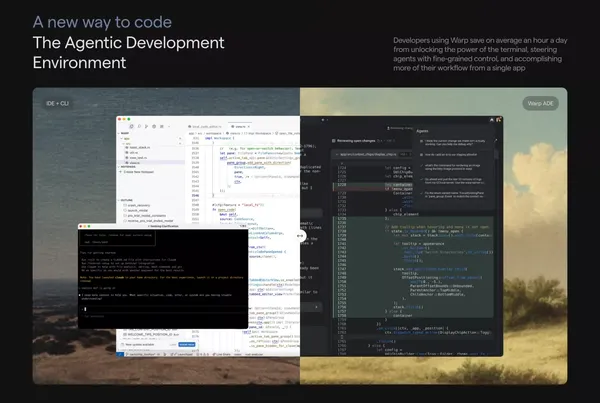Select pro_trial_modal_contents in the outline

coord(145,215)
